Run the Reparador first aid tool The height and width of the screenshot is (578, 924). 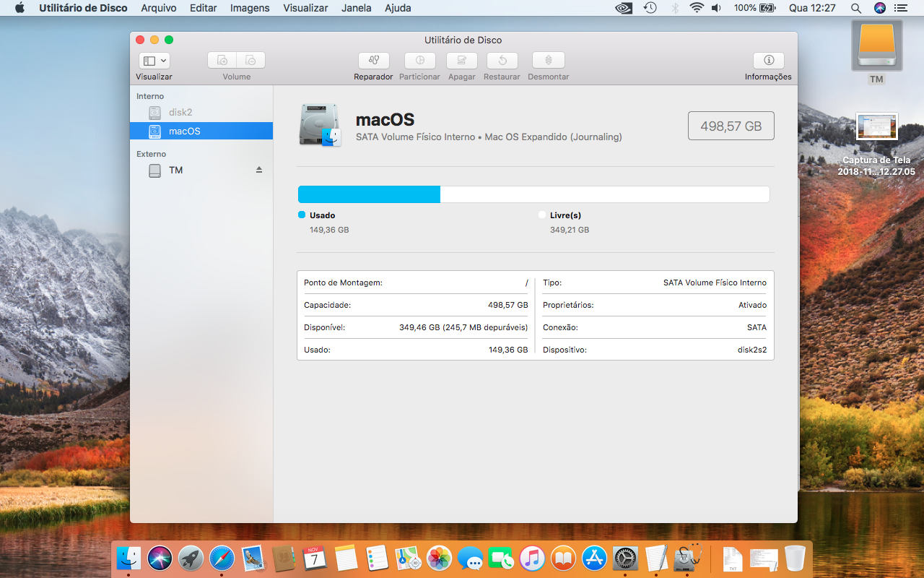[x=373, y=61]
